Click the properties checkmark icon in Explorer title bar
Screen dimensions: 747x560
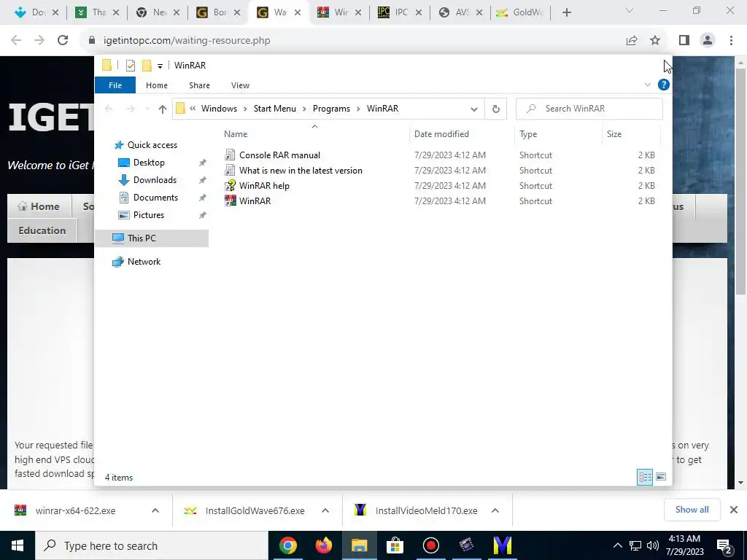point(131,66)
